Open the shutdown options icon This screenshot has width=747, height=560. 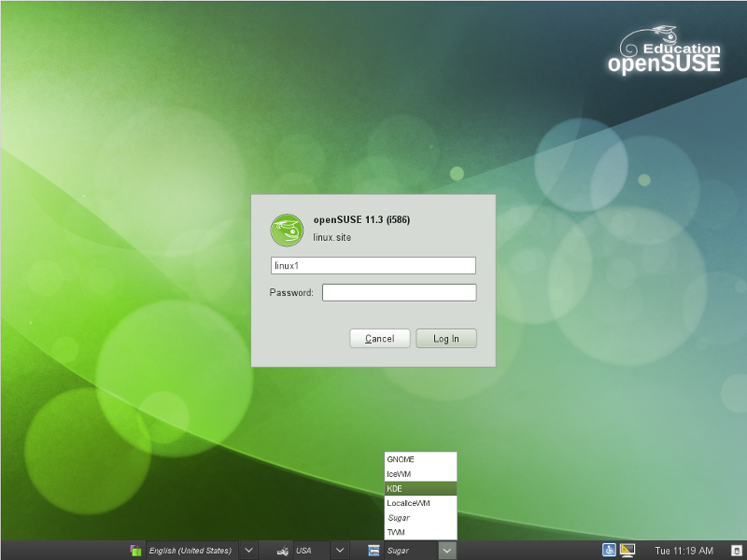tap(736, 551)
